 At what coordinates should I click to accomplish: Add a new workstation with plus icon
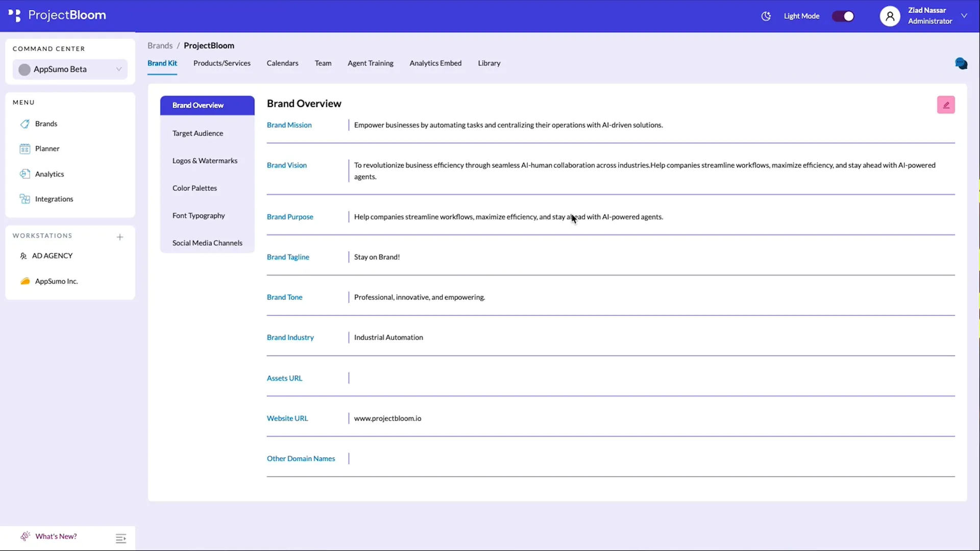[x=120, y=237]
